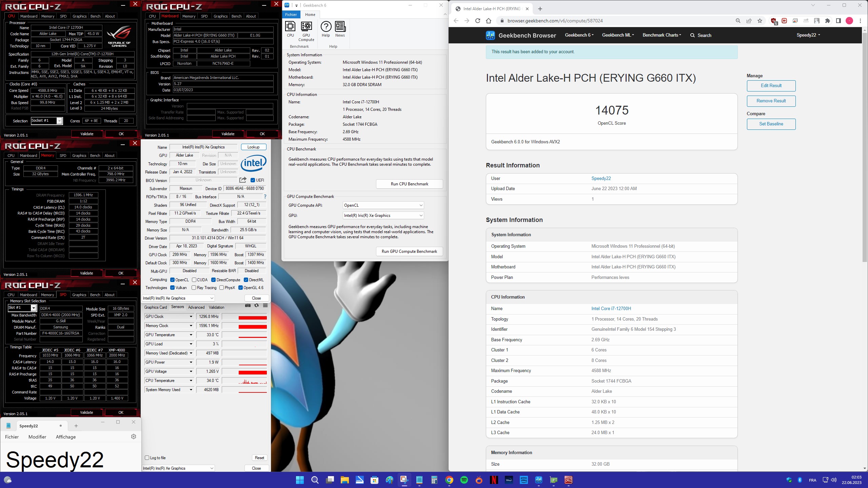Screen dimensions: 868x488
Task: Open the Geekbench 6 navigation dropdown
Action: point(579,35)
